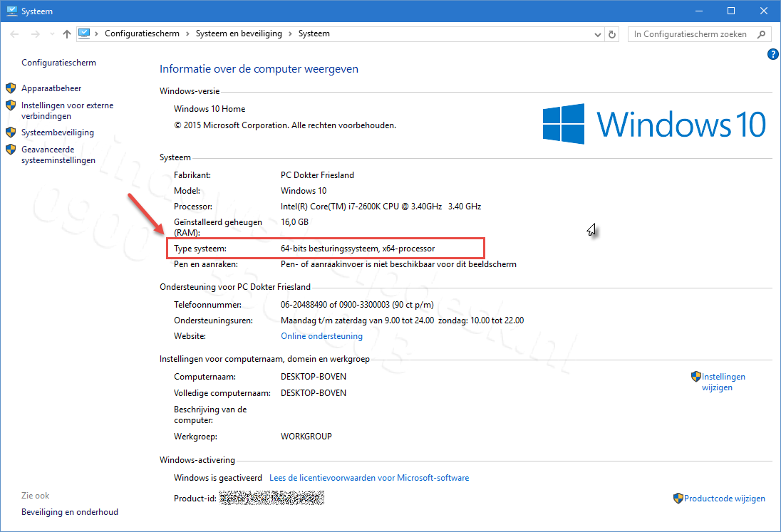Read licentievoorwaarden voor Microsoft-software link
Viewport: 781px width, 532px height.
[369, 478]
